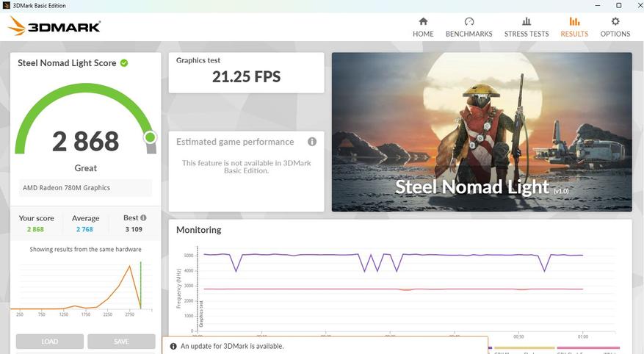Open the Home tab icon
Screen dimensions: 644x354
[423, 21]
